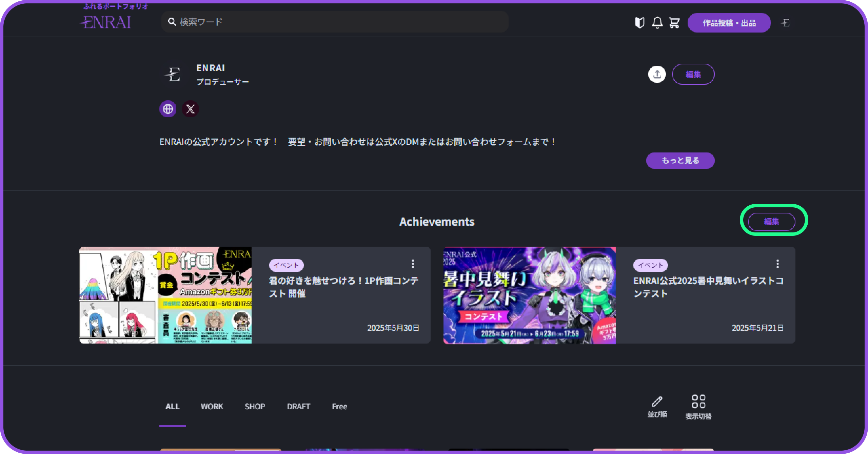The image size is (868, 454).
Task: Open the 1P作画コンテスト thumbnail image
Action: click(165, 295)
